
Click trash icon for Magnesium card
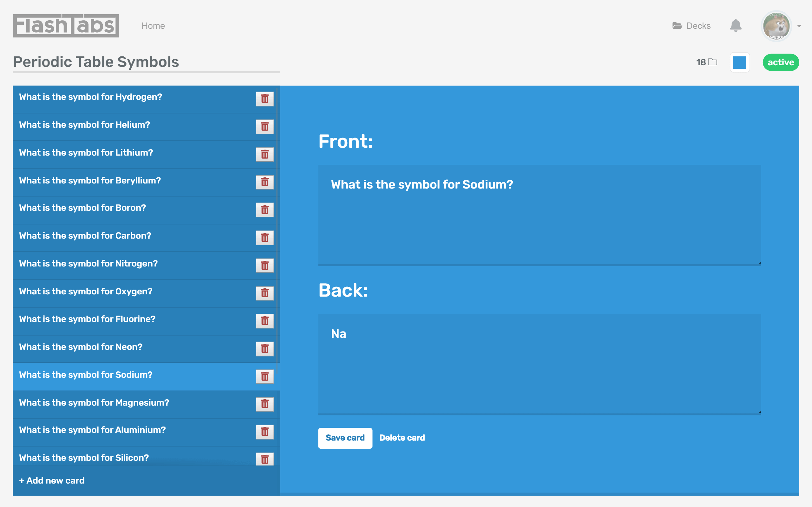tap(265, 404)
